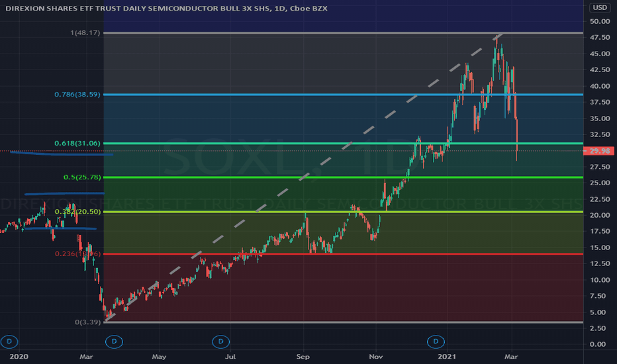Click the 2021 label on time axis
The height and width of the screenshot is (364, 617).
click(x=447, y=357)
